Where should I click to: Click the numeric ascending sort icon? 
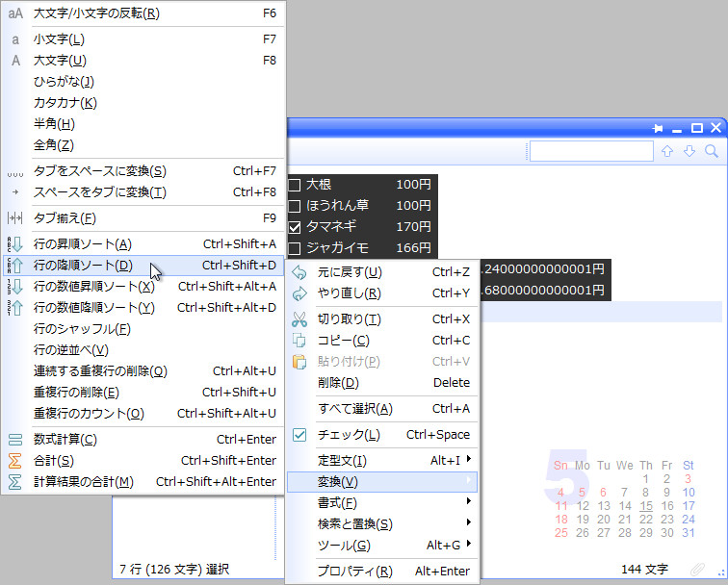pyautogui.click(x=15, y=287)
